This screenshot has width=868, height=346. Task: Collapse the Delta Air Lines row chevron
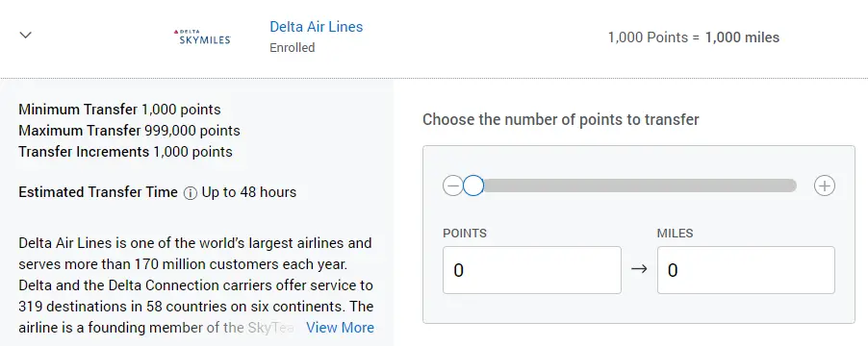tap(25, 35)
